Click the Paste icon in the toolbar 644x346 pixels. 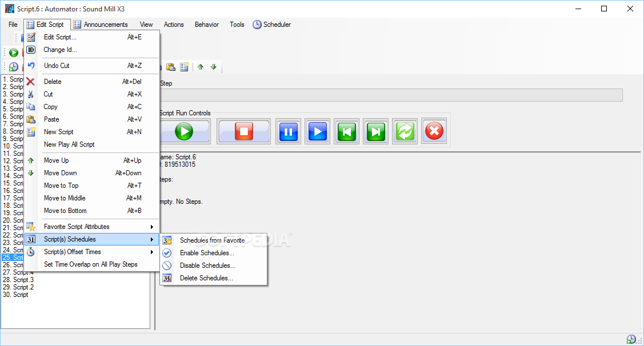click(171, 67)
